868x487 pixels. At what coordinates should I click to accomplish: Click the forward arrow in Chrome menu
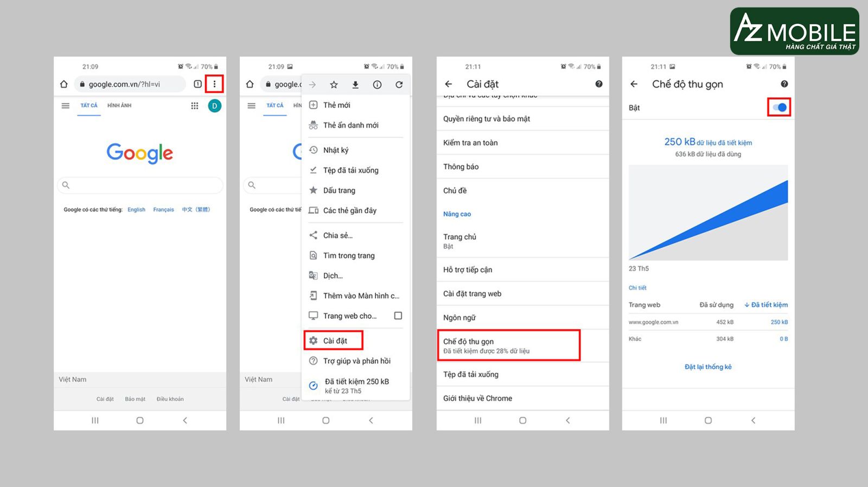[312, 85]
